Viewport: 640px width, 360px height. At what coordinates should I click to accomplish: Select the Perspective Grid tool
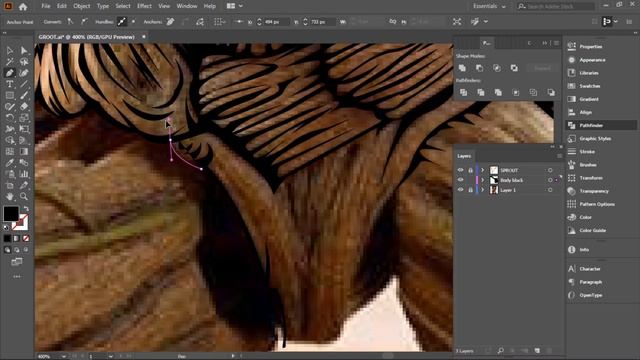[x=24, y=140]
